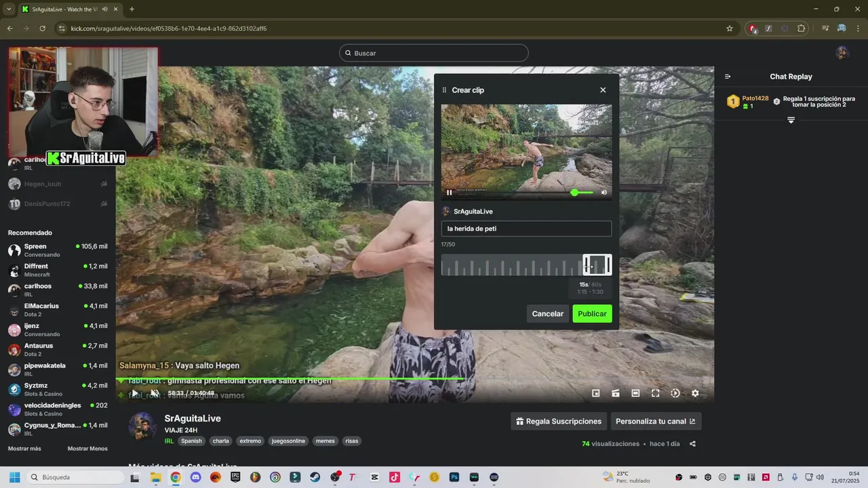This screenshot has width=868, height=488.
Task: Toggle theater mode in the player
Action: click(635, 393)
